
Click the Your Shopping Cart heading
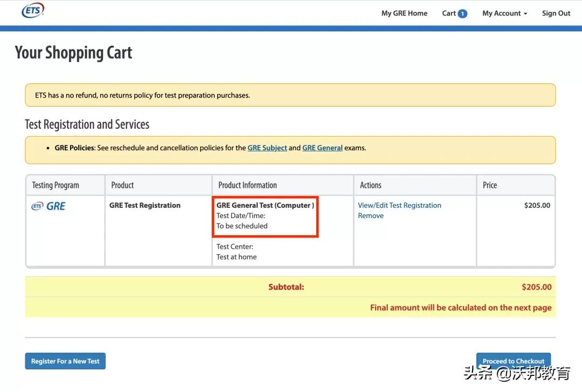point(74,53)
